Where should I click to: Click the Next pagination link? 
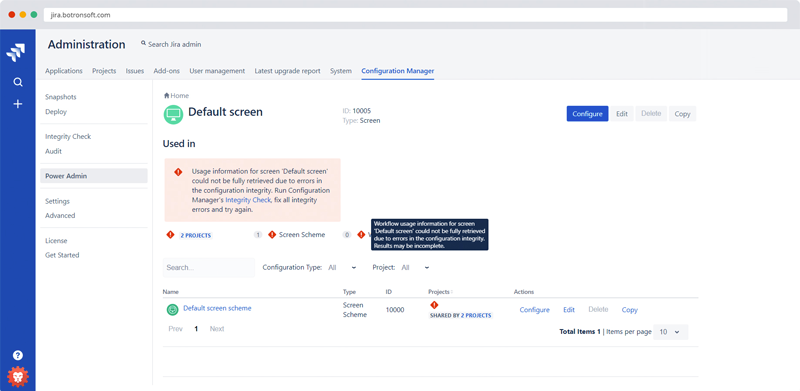point(217,329)
